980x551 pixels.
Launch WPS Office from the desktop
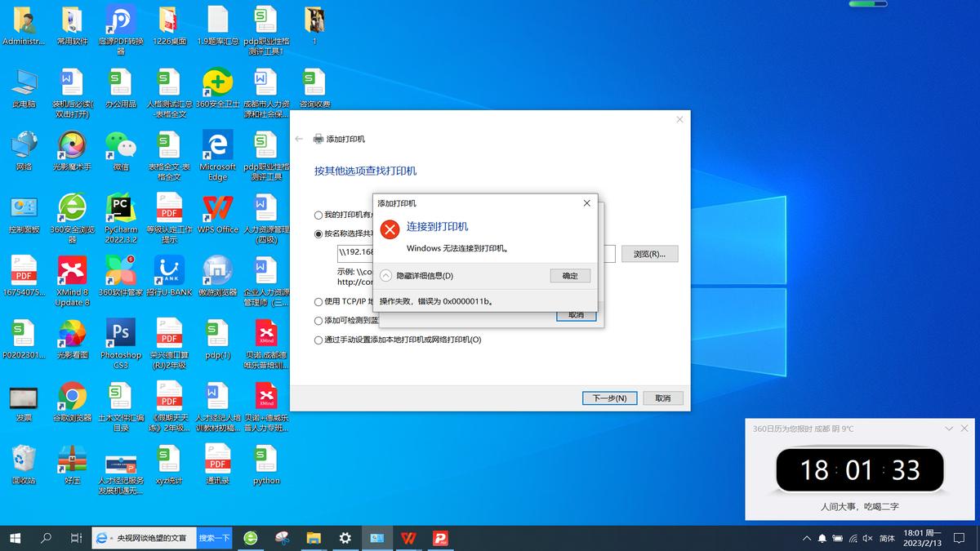217,215
